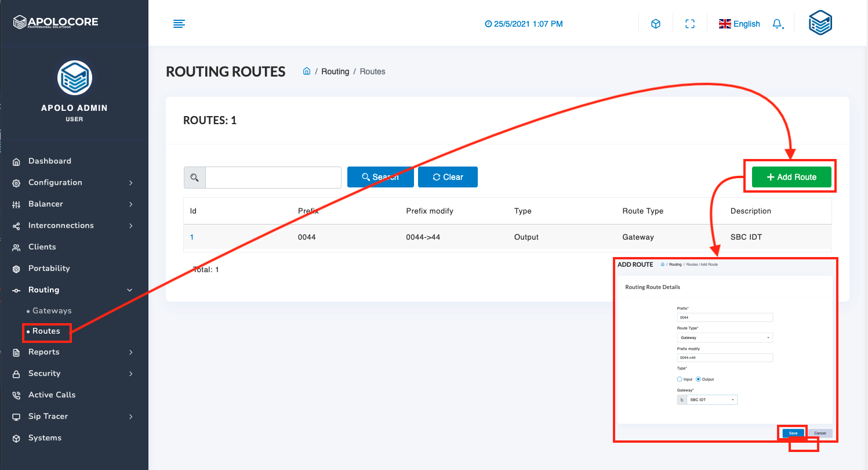Click the hamburger menu icon in header
Image resolution: width=868 pixels, height=470 pixels.
pos(179,24)
